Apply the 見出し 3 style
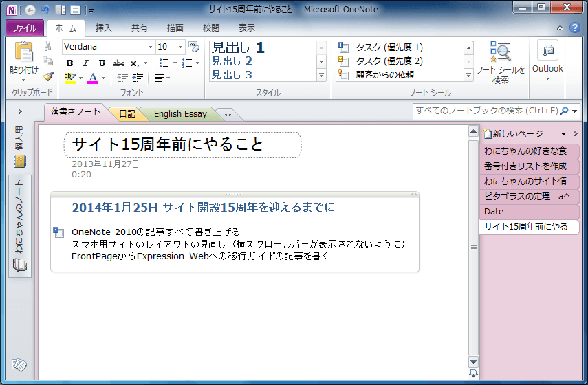This screenshot has height=385, width=588. point(232,75)
